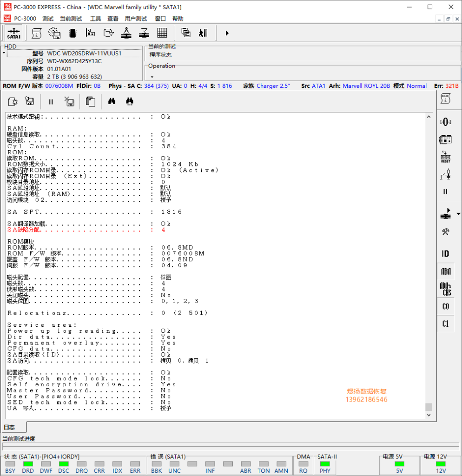This screenshot has height=476, width=462.
Task: Expand the small arrow left of the HDD model field
Action: click(4, 53)
